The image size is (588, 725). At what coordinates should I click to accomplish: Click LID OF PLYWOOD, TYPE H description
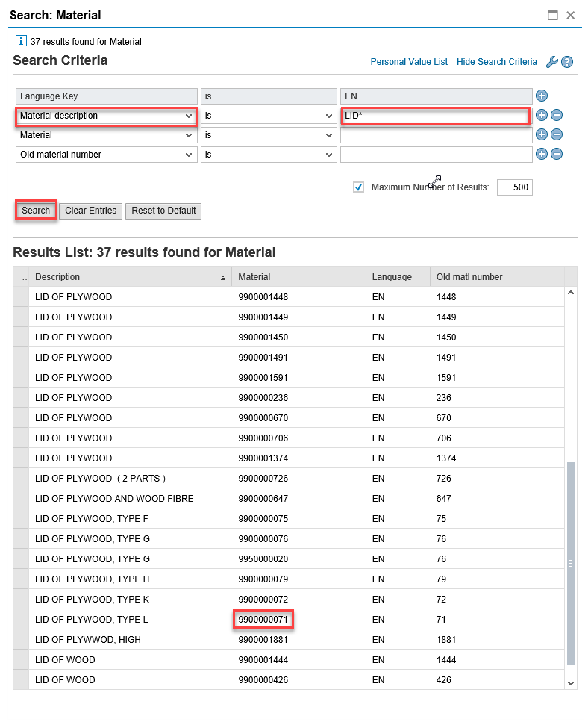[x=92, y=579]
